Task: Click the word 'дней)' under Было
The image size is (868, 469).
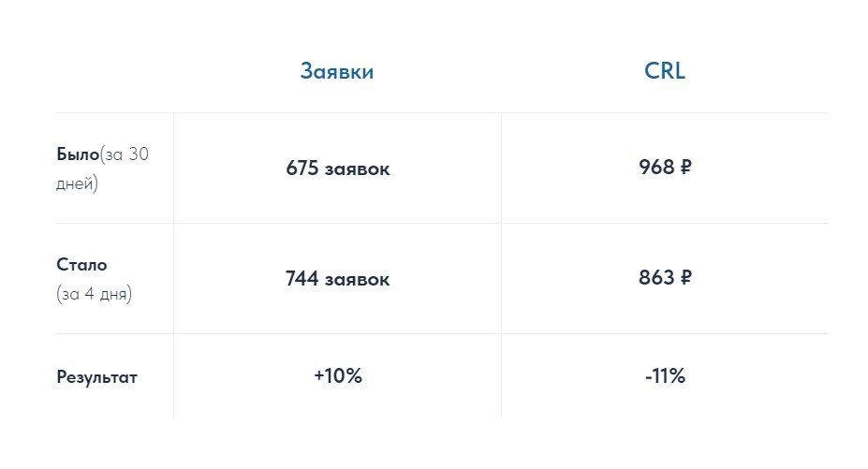Action: [x=77, y=183]
